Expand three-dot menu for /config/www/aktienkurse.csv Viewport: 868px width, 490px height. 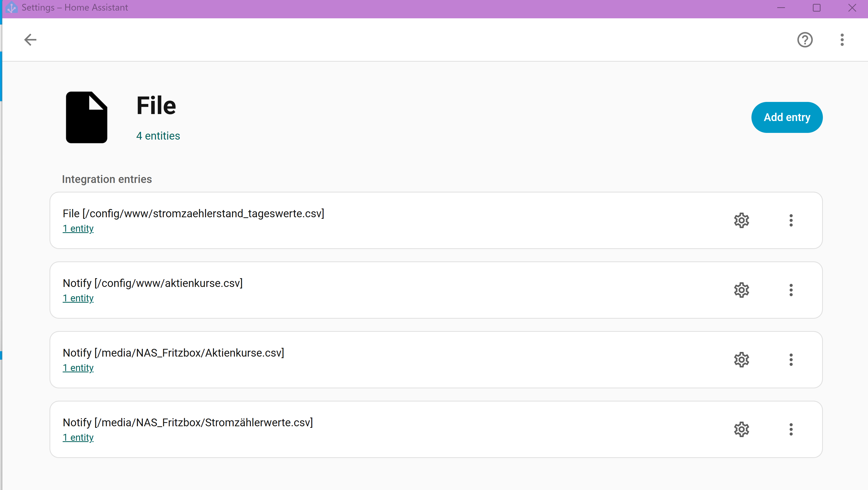pos(791,290)
